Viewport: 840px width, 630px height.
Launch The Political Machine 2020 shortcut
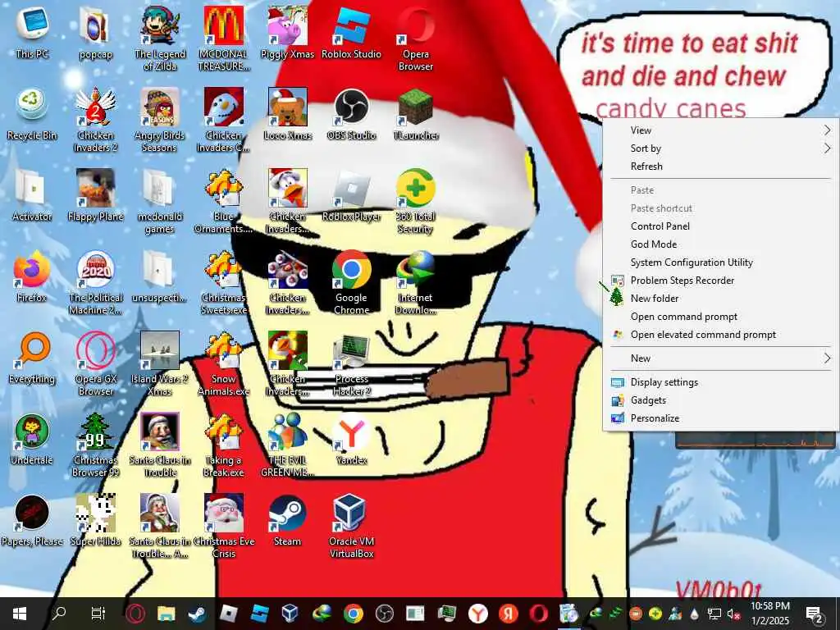click(95, 282)
